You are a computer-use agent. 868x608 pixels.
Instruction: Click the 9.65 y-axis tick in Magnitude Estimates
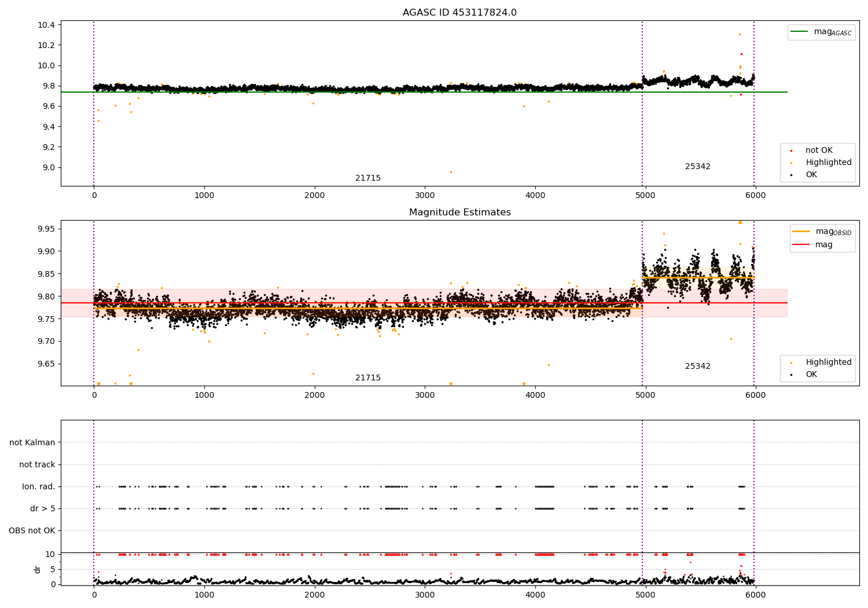46,364
